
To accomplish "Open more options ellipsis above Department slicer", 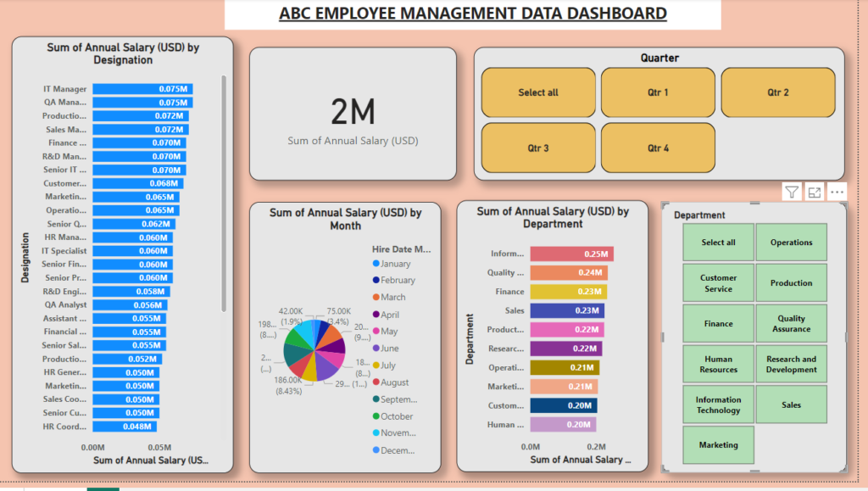I will pyautogui.click(x=837, y=192).
